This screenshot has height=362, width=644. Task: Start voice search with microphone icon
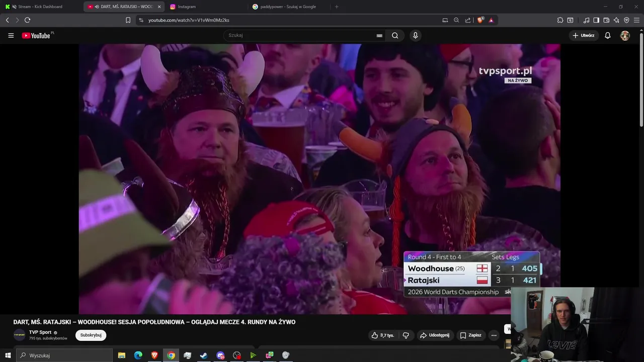coord(415,36)
